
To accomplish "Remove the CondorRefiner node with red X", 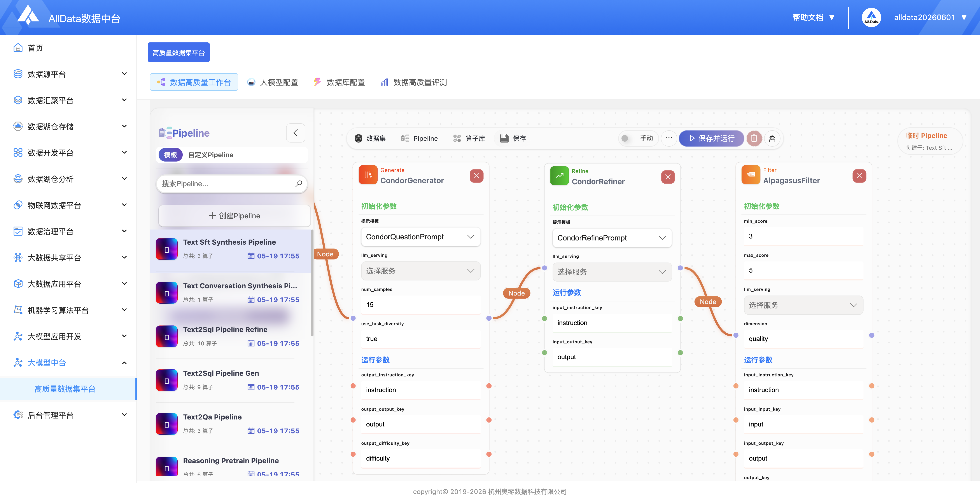I will (668, 177).
